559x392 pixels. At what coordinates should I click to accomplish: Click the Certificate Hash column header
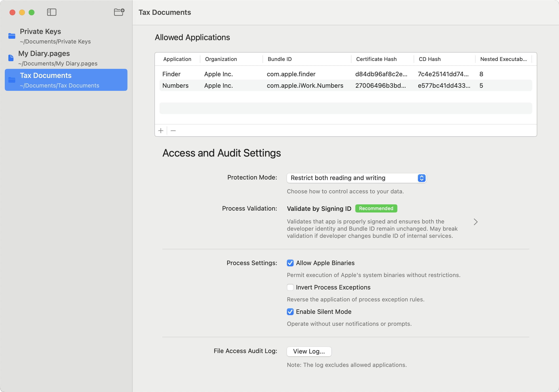[376, 59]
